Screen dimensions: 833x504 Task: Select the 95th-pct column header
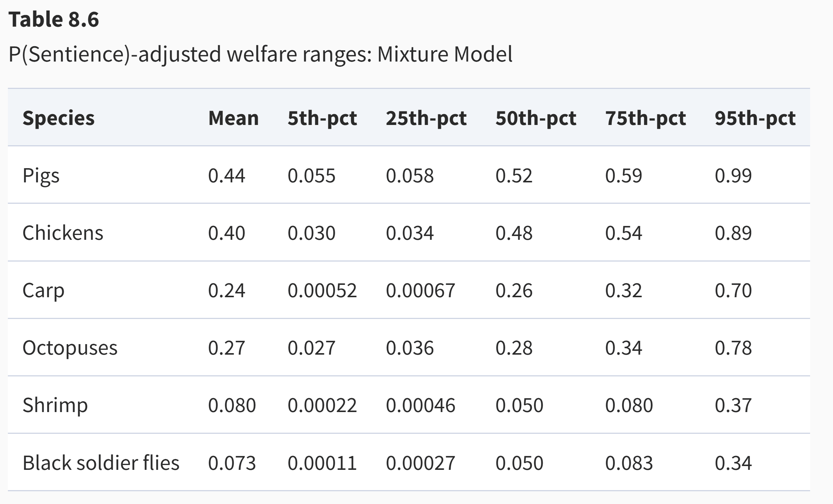point(755,118)
